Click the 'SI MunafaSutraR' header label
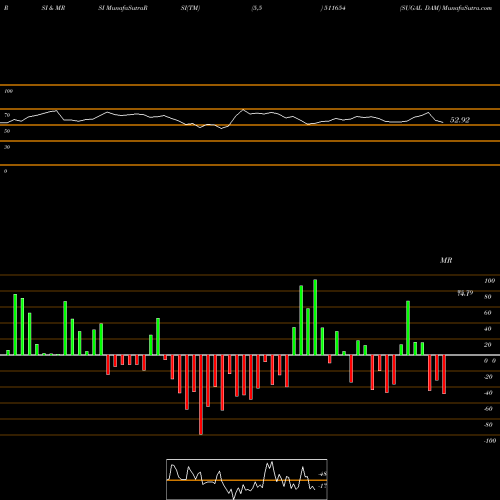This screenshot has width=500, height=500. (123, 8)
